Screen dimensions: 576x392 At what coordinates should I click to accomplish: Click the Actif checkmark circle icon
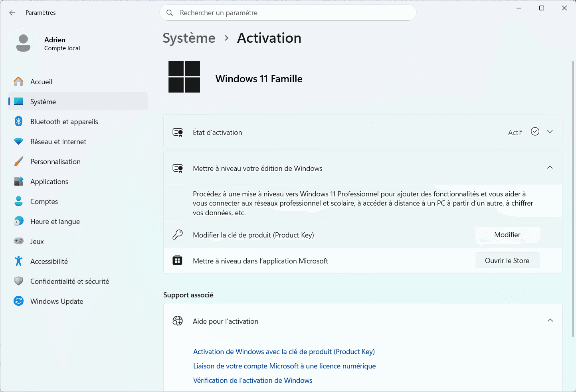[535, 131]
